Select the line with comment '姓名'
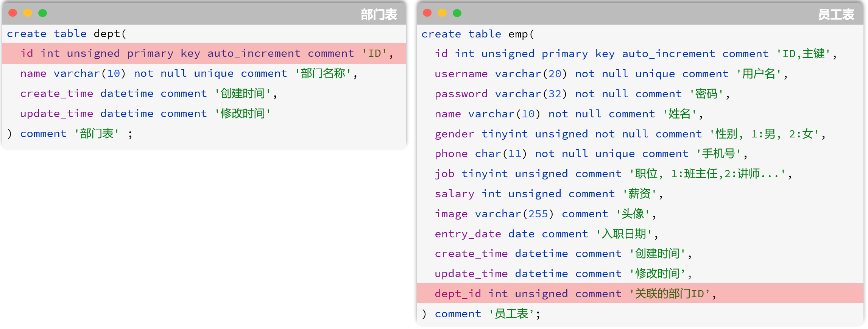Screen dimensions: 868x329 point(569,114)
